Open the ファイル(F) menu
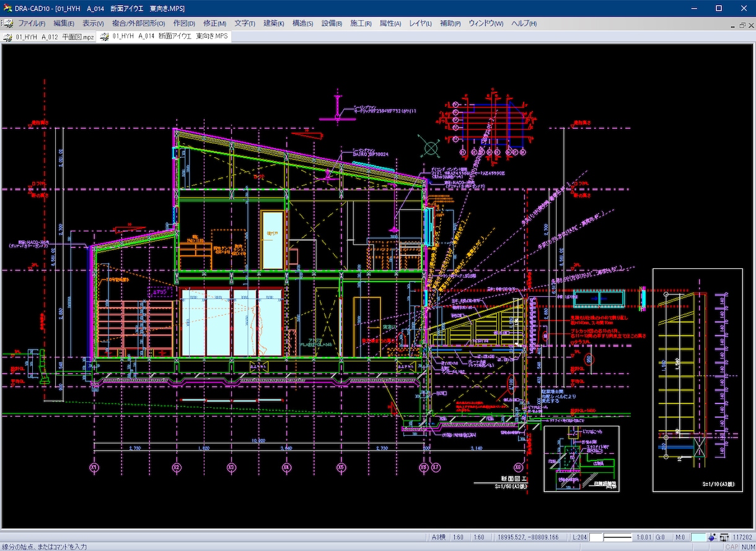 click(32, 24)
